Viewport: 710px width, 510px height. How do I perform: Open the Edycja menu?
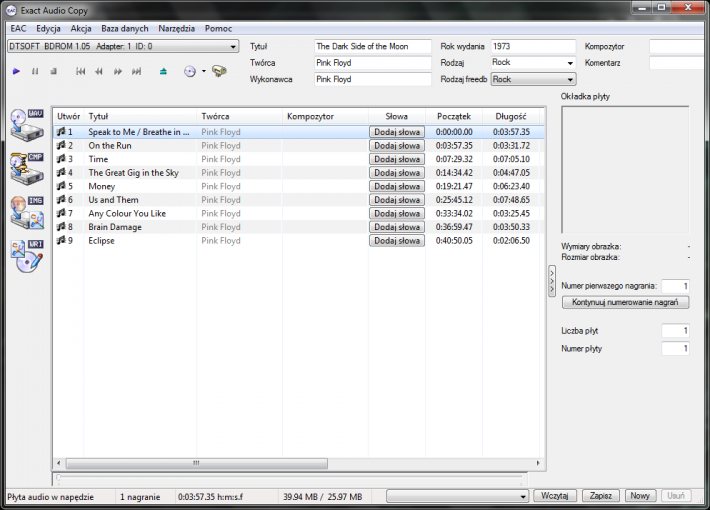48,29
